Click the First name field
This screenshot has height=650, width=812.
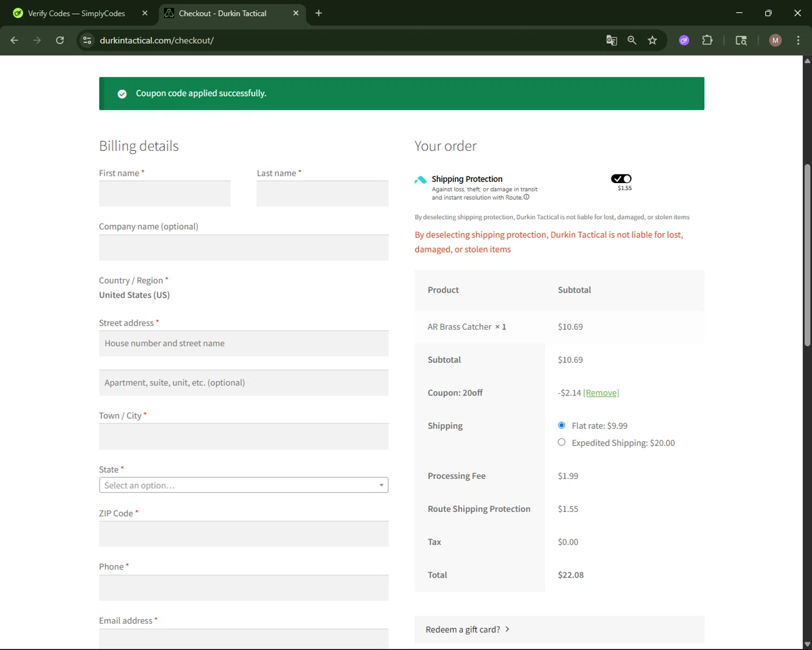165,193
